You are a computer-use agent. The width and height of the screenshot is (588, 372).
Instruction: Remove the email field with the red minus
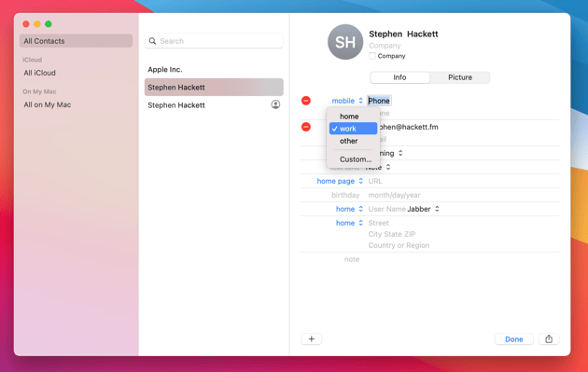(306, 127)
